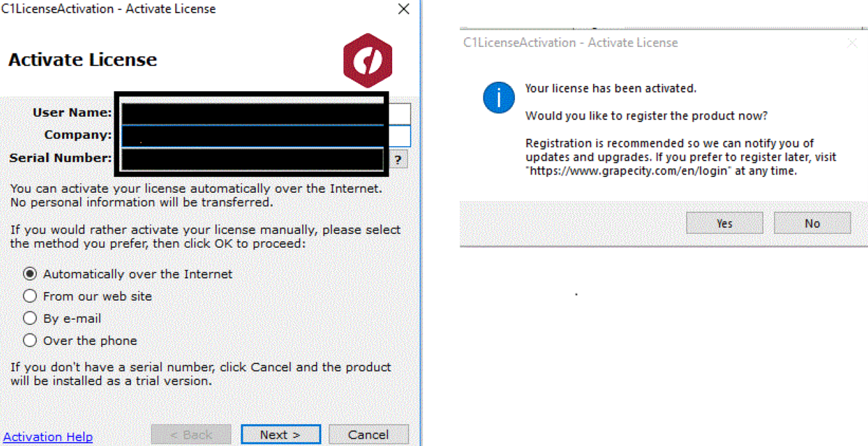Select Automatically over the Internet option
Image resolution: width=868 pixels, height=446 pixels.
128,274
